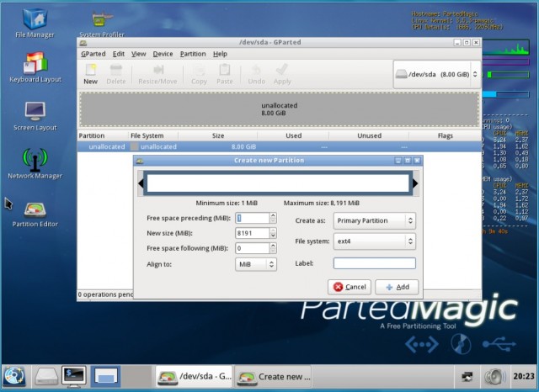Click the Resize/Move toolbar icon

click(157, 74)
